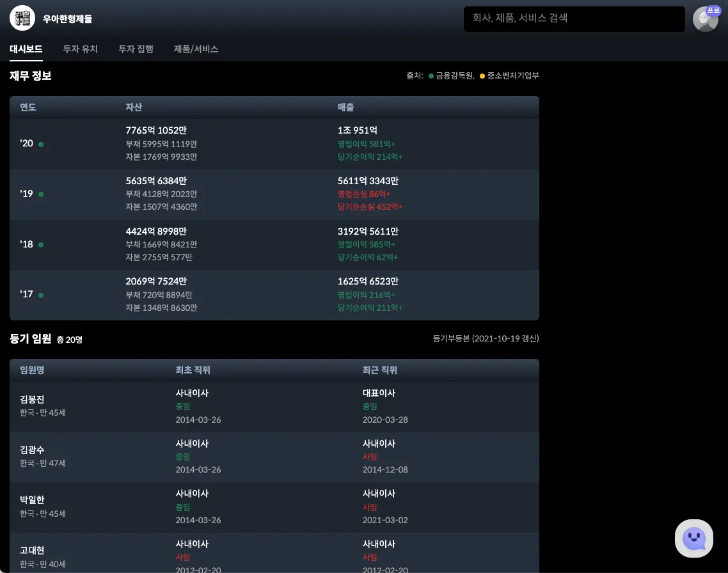Open the 투자 유치 tab
The height and width of the screenshot is (573, 728).
coord(81,49)
